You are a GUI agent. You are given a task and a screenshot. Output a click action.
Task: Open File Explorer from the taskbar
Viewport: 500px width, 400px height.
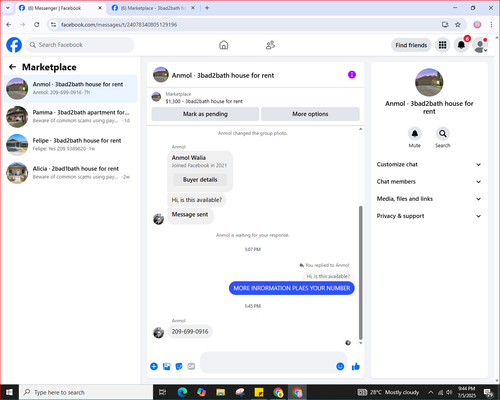click(x=221, y=392)
